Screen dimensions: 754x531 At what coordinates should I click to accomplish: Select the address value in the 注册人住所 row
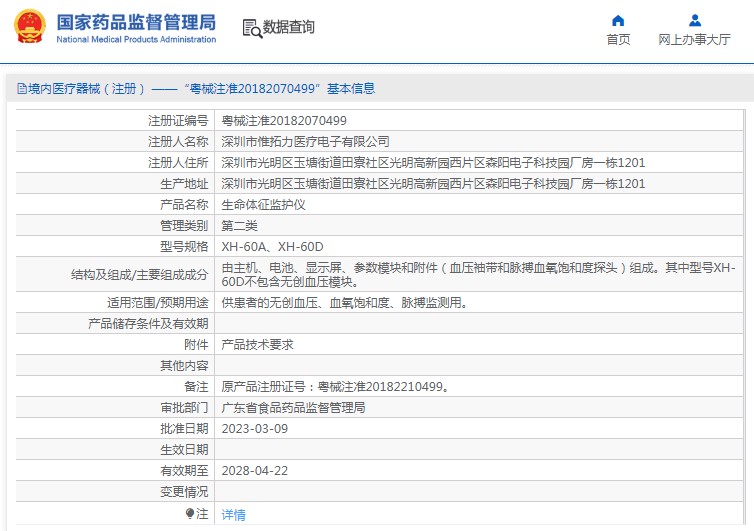pyautogui.click(x=433, y=163)
